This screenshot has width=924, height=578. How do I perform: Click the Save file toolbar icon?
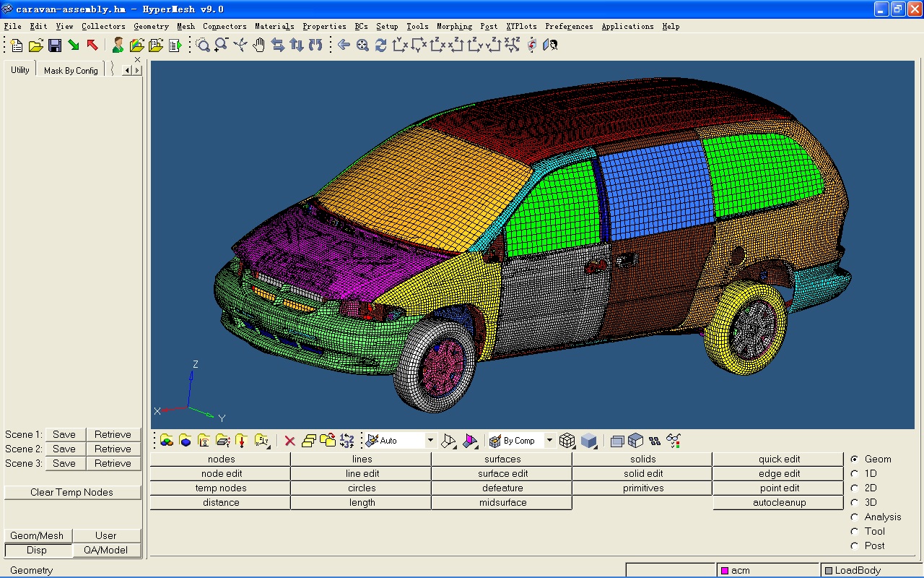tap(55, 46)
